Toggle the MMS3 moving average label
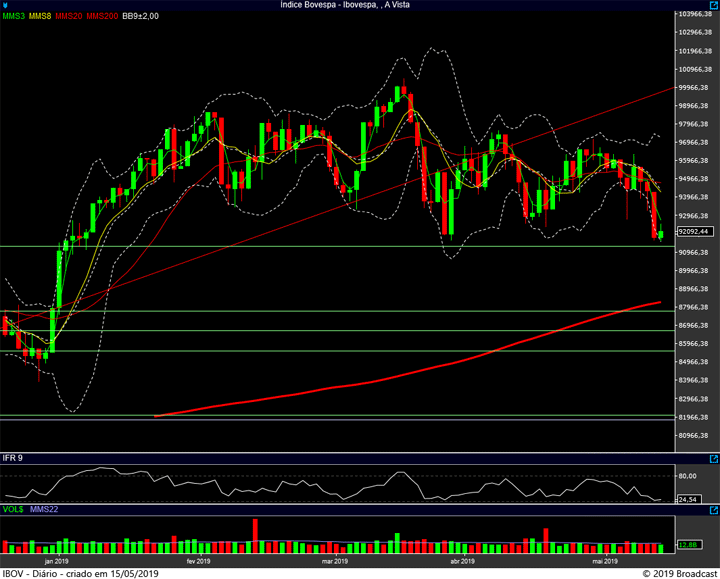The width and height of the screenshot is (720, 579). (x=14, y=16)
